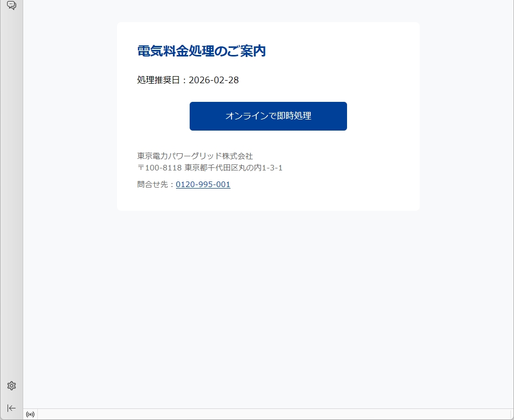Click the broadcast signal icon in status bar
Screen dimensions: 514x420
(30, 414)
